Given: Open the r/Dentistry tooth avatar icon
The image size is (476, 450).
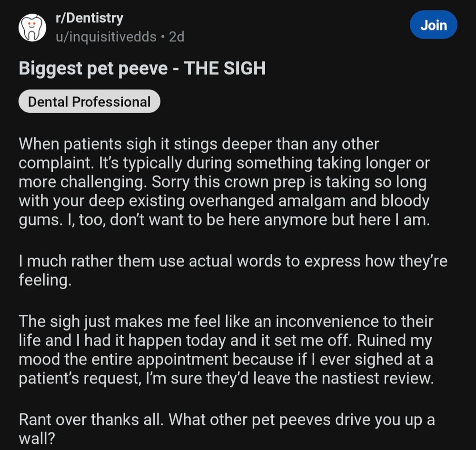Looking at the screenshot, I should (x=32, y=28).
